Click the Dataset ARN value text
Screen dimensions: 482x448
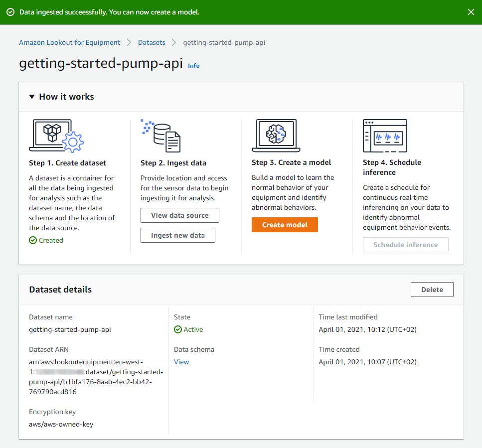pos(96,377)
